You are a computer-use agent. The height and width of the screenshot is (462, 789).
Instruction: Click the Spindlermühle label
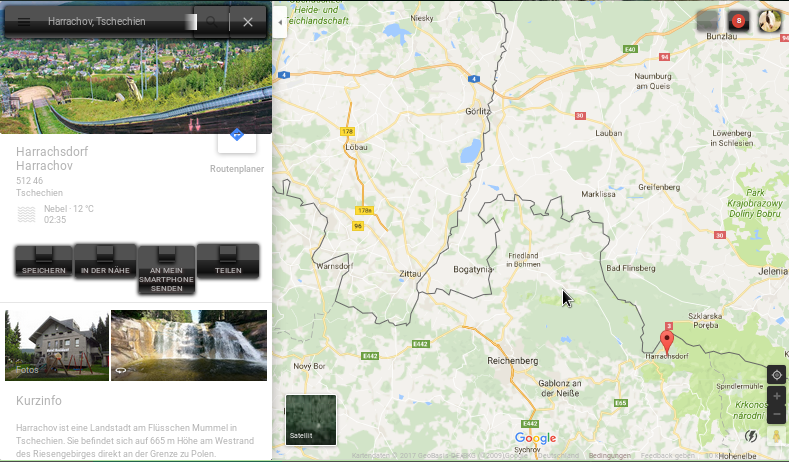[740, 387]
